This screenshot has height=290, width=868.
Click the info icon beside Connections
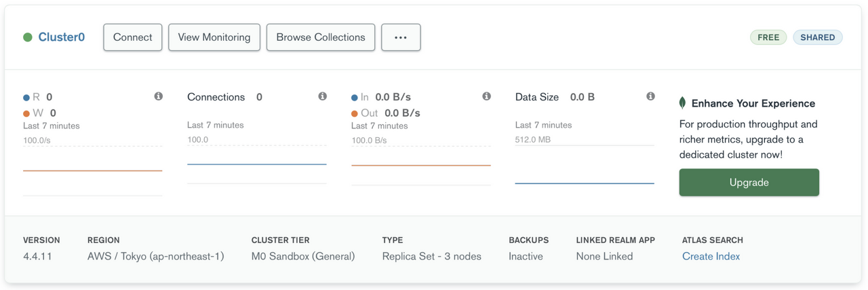point(322,96)
